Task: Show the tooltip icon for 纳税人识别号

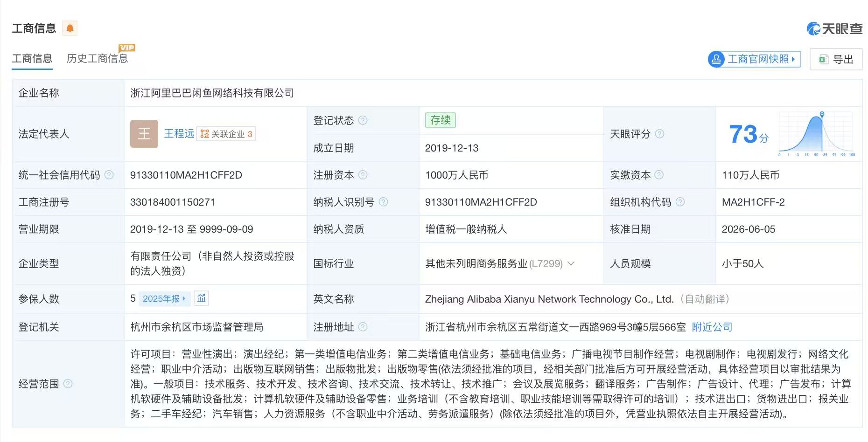Action: pos(383,202)
